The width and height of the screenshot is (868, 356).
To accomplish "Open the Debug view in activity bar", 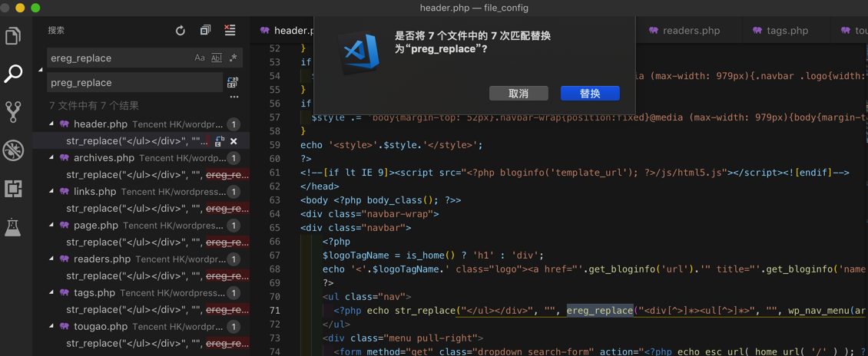I will [13, 150].
